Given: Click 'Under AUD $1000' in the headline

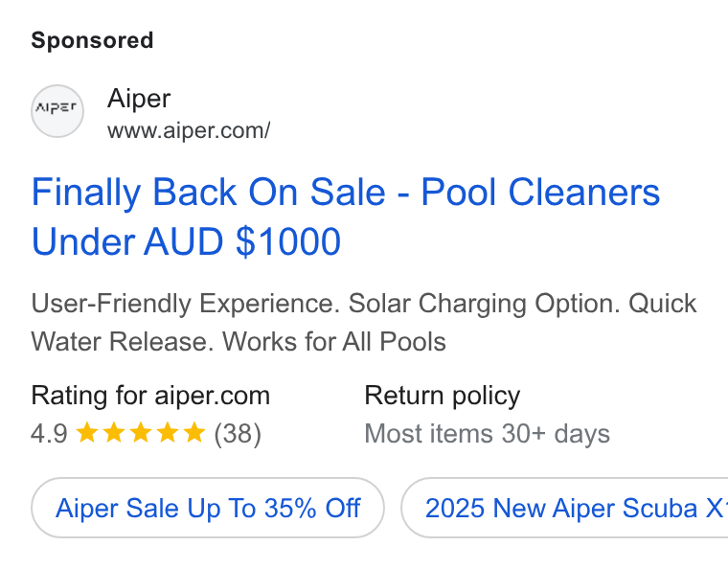Looking at the screenshot, I should pyautogui.click(x=186, y=241).
